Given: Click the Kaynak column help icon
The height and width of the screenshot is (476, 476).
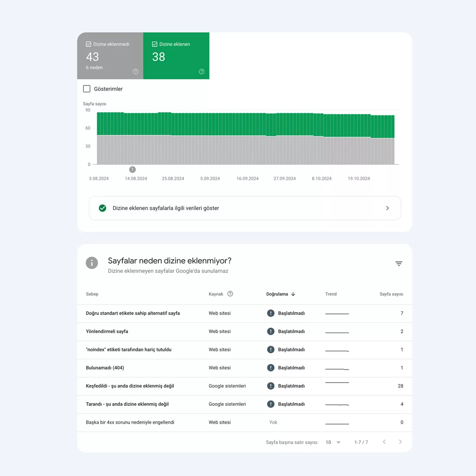Looking at the screenshot, I should pos(230,294).
